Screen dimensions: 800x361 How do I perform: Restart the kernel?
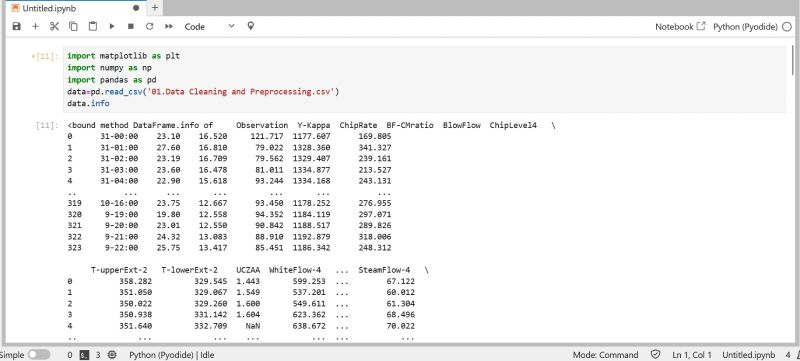click(x=149, y=27)
